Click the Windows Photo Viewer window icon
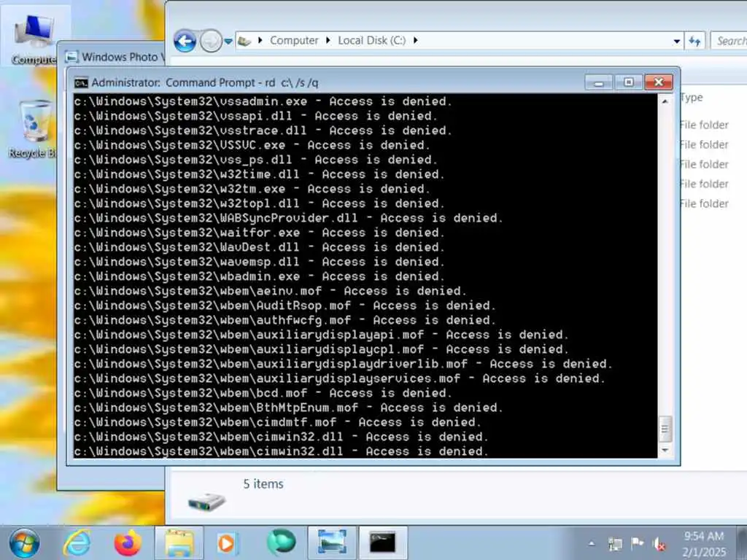 71,57
